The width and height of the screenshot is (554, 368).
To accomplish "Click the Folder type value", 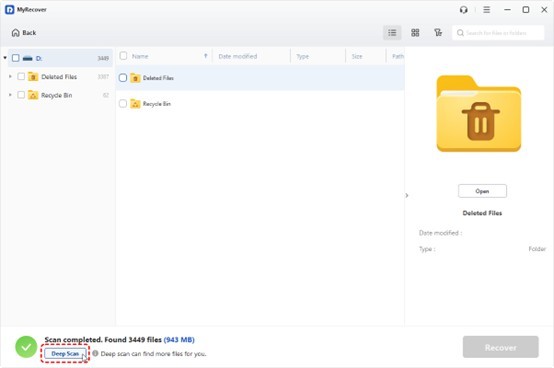I will 537,249.
